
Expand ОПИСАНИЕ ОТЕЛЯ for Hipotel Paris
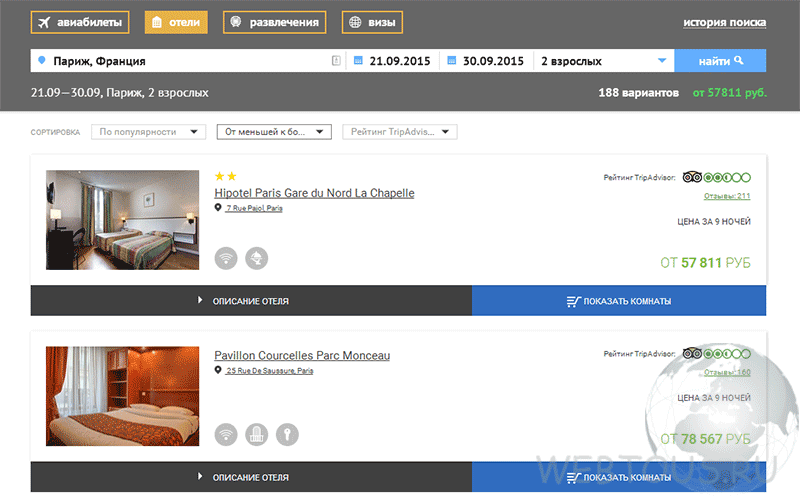[x=251, y=301]
